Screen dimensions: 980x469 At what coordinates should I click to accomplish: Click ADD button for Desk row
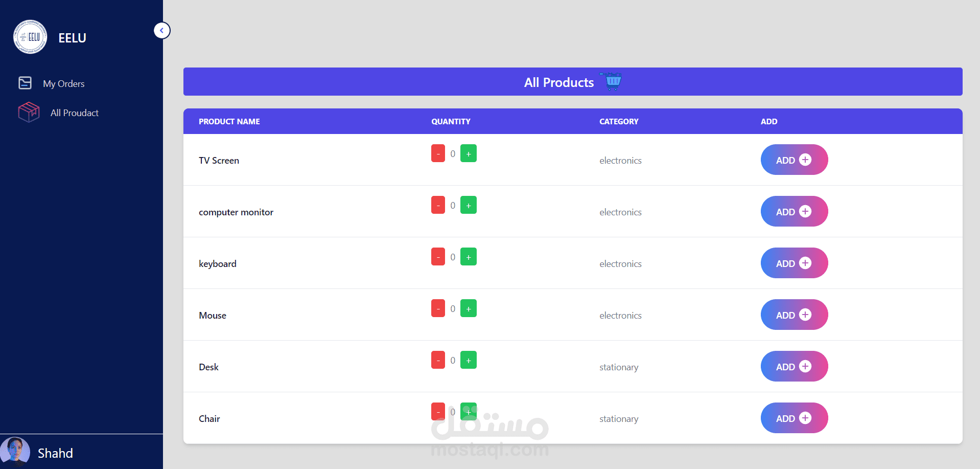[794, 366]
